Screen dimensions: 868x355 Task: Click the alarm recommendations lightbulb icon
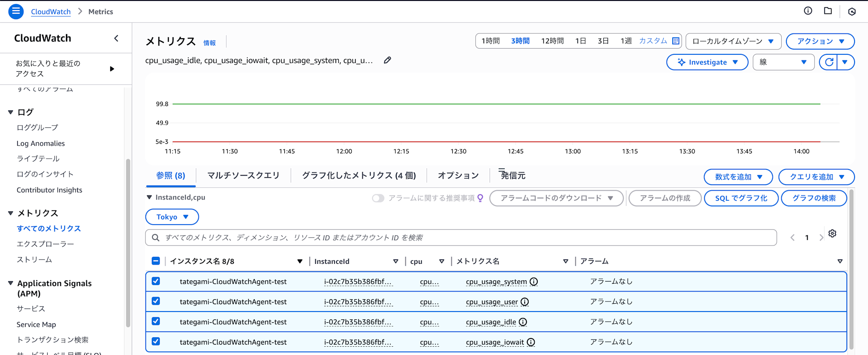coord(480,198)
